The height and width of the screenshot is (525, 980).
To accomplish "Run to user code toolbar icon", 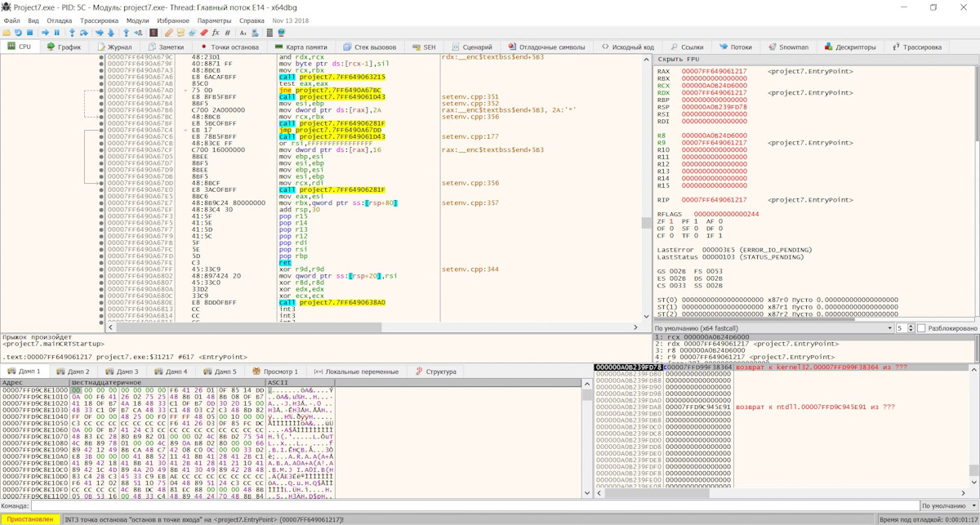I will tap(138, 33).
